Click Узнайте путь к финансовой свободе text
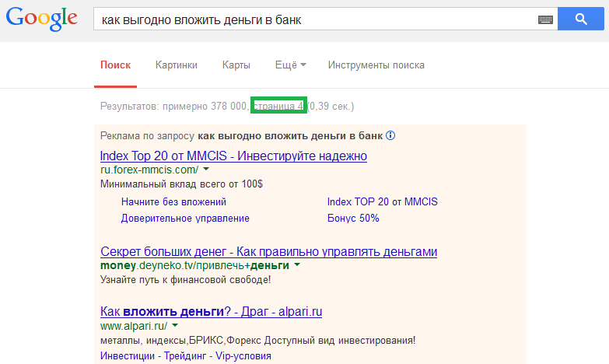This screenshot has width=609, height=364. click(x=185, y=280)
